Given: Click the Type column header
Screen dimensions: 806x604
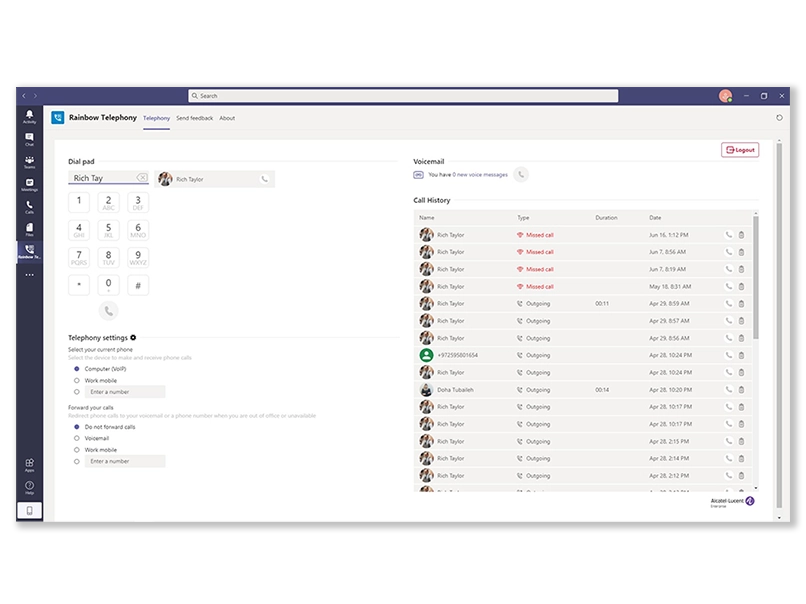Looking at the screenshot, I should (x=523, y=217).
